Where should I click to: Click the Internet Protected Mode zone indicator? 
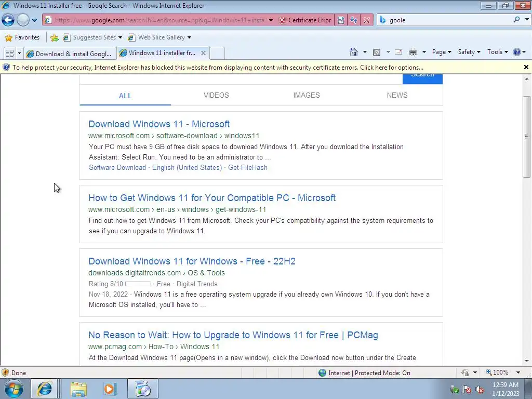[365, 373]
